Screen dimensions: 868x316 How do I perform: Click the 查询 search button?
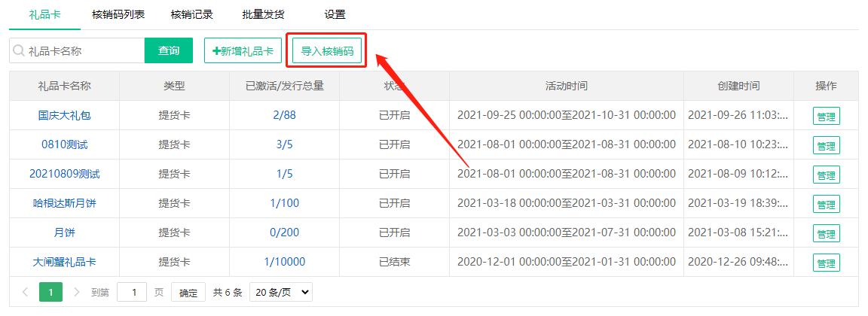(169, 51)
